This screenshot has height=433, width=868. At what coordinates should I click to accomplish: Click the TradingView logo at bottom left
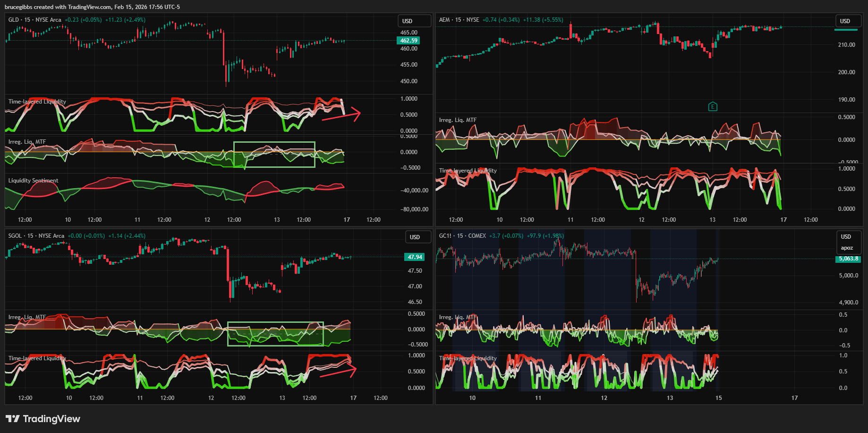click(43, 419)
